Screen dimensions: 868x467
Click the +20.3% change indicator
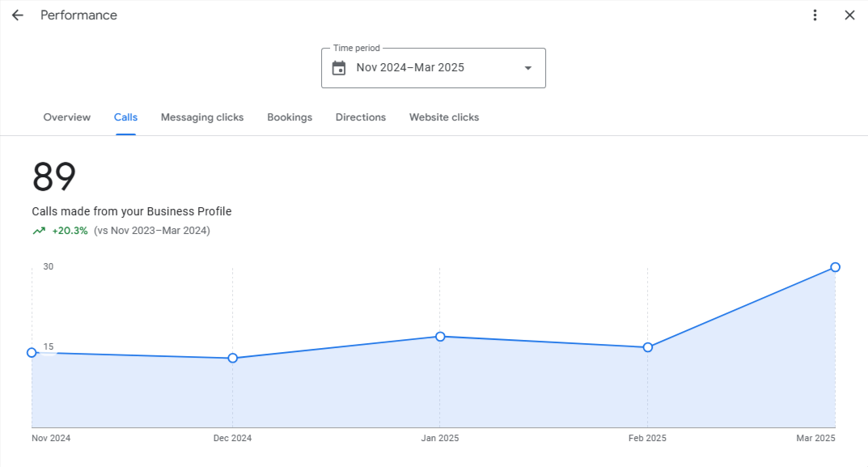coord(70,231)
